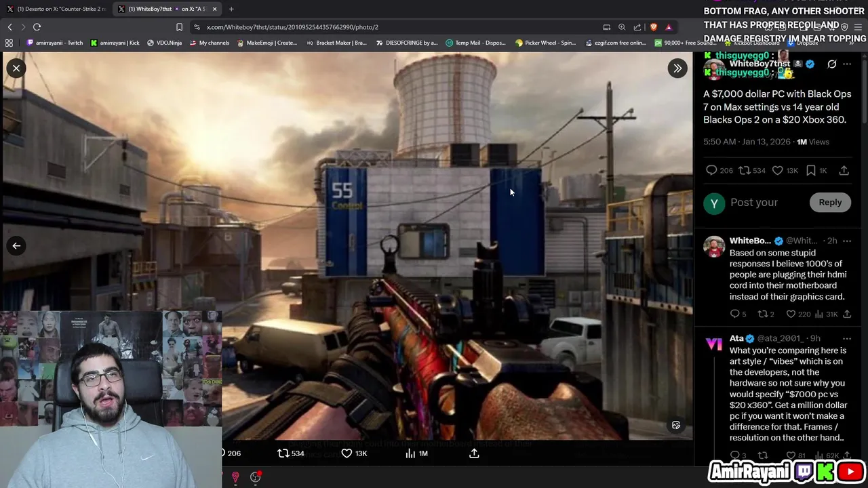Open Brave Rewards triangle icon
This screenshot has height=488, width=868.
[x=669, y=27]
